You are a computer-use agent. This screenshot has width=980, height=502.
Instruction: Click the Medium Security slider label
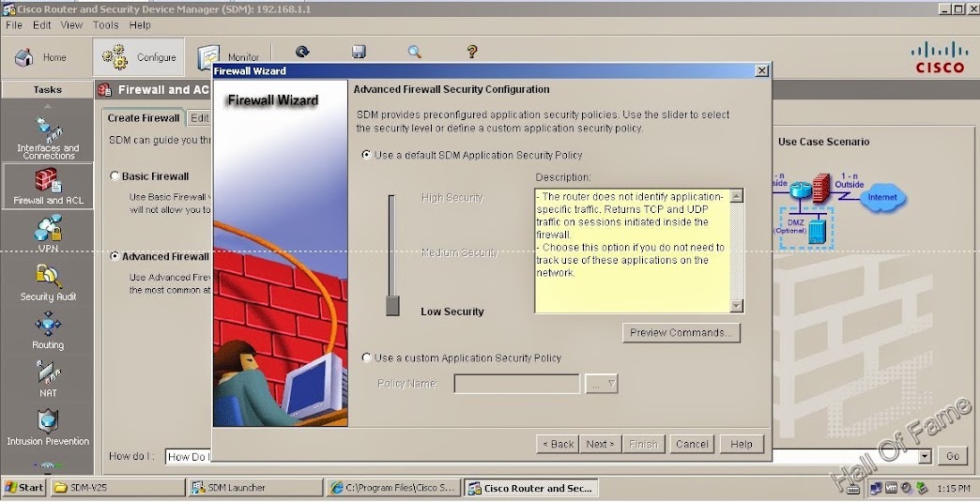(460, 252)
